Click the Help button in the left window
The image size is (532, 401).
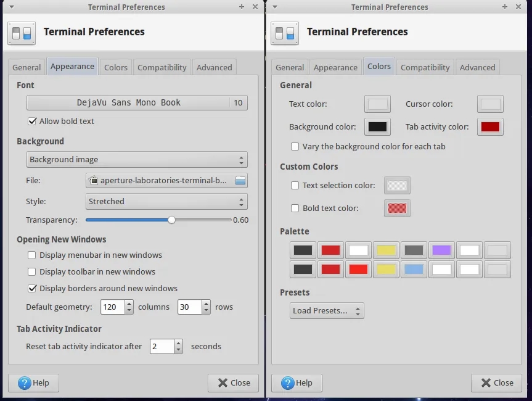pos(33,382)
